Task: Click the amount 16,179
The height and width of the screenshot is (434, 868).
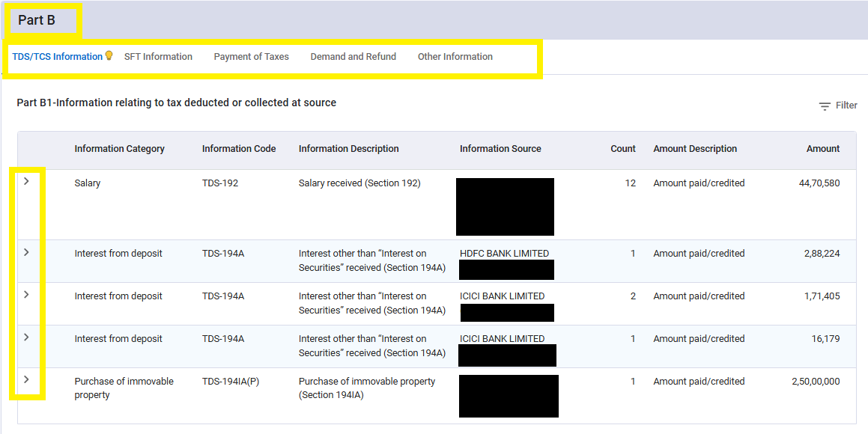Action: [x=826, y=338]
